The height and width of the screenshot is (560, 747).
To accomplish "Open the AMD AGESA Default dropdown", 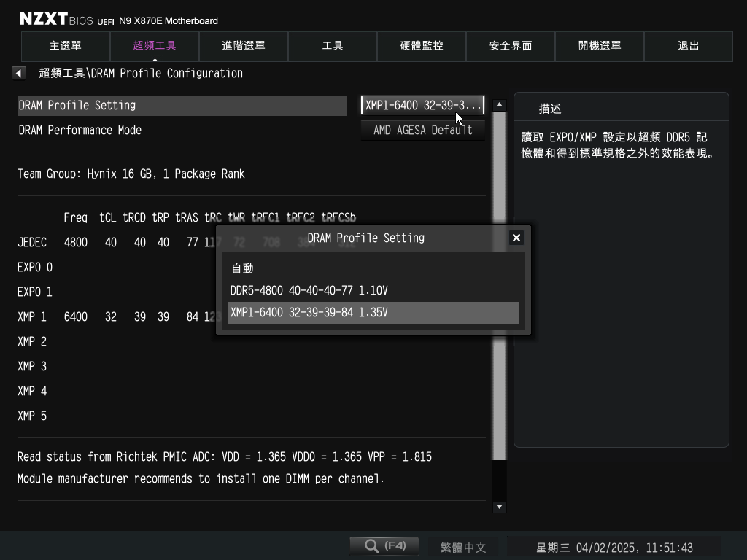I will [x=422, y=130].
